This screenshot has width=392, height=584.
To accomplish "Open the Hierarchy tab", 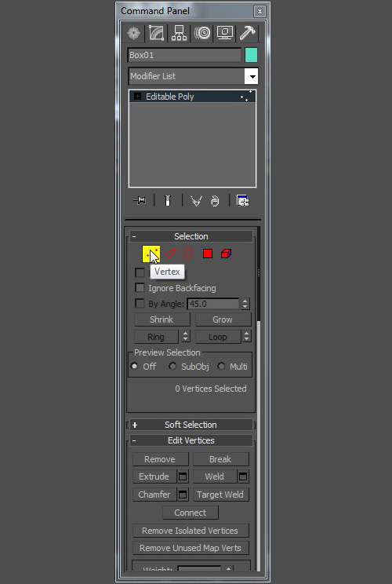I will point(179,33).
